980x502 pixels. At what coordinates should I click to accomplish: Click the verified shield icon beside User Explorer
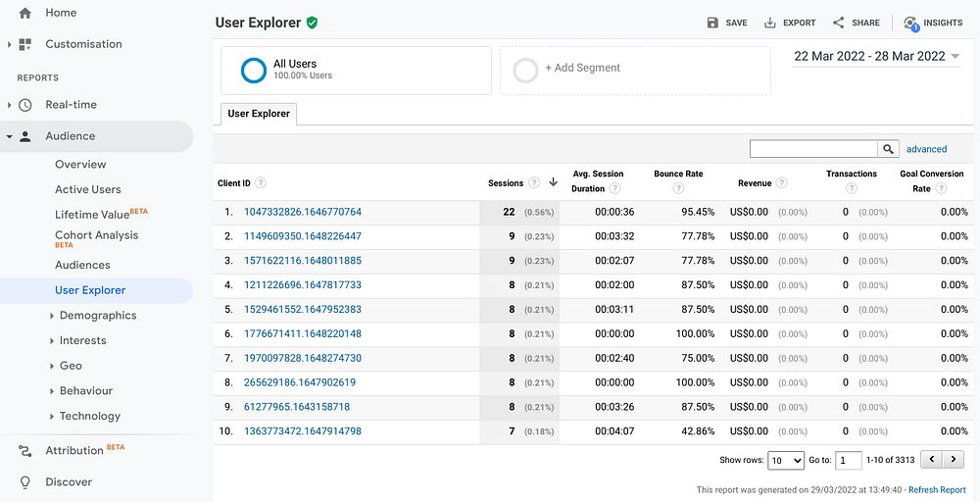tap(312, 22)
